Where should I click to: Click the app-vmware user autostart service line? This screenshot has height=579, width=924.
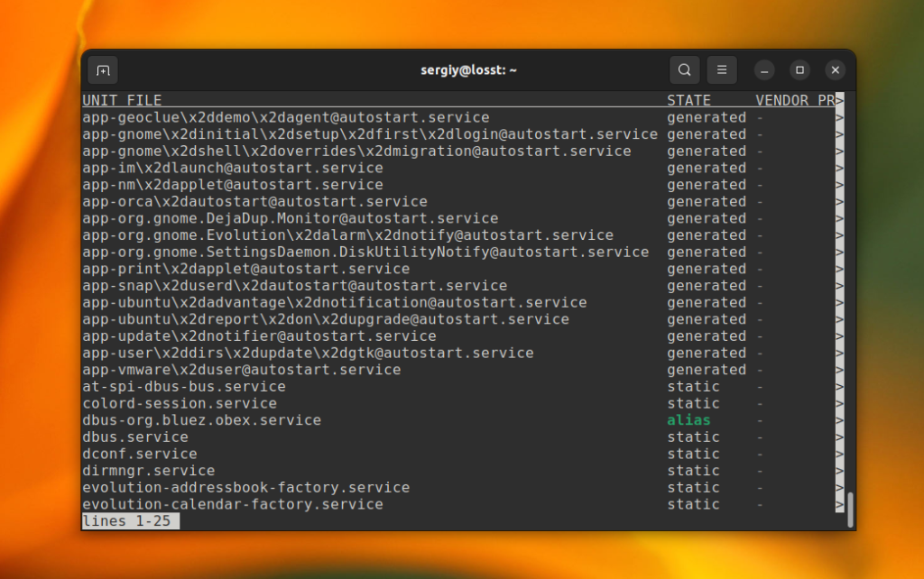242,369
